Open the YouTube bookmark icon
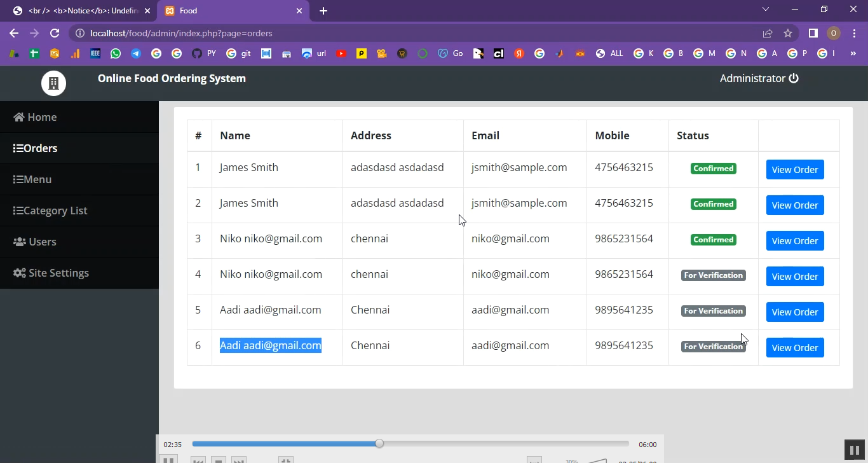Viewport: 868px width, 463px height. point(341,53)
